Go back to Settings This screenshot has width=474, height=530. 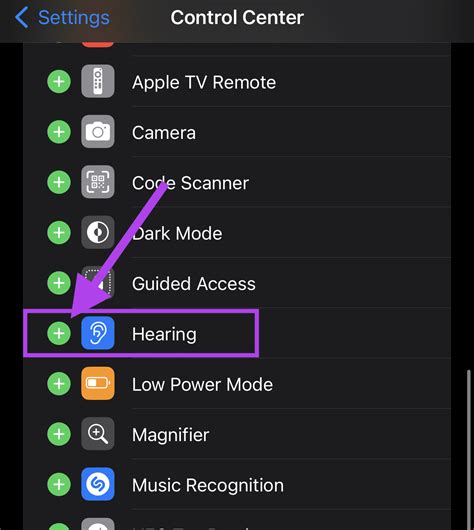(63, 18)
